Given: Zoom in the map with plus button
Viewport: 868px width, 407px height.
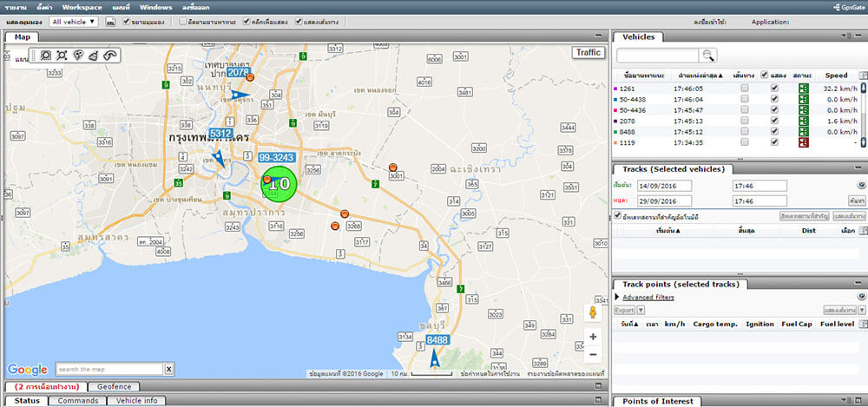Looking at the screenshot, I should coord(593,337).
